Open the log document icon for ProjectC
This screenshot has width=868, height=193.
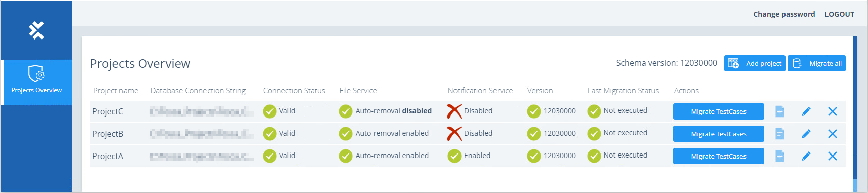(x=780, y=111)
